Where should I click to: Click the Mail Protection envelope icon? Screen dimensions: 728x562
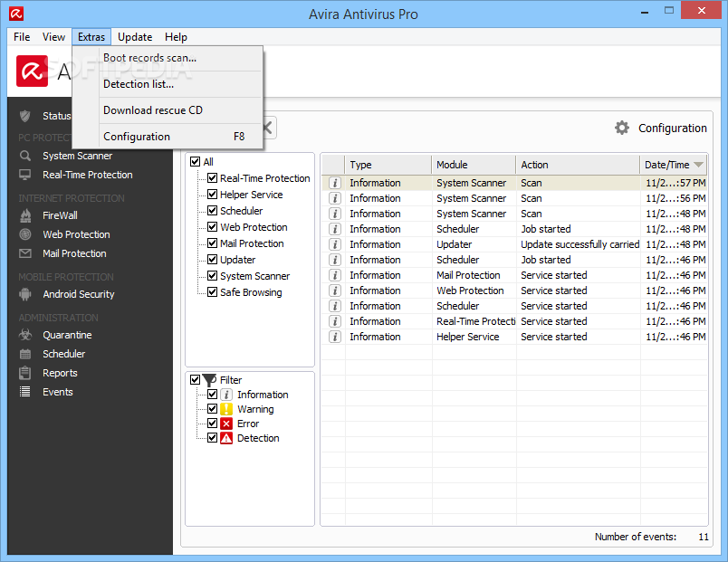pyautogui.click(x=25, y=253)
